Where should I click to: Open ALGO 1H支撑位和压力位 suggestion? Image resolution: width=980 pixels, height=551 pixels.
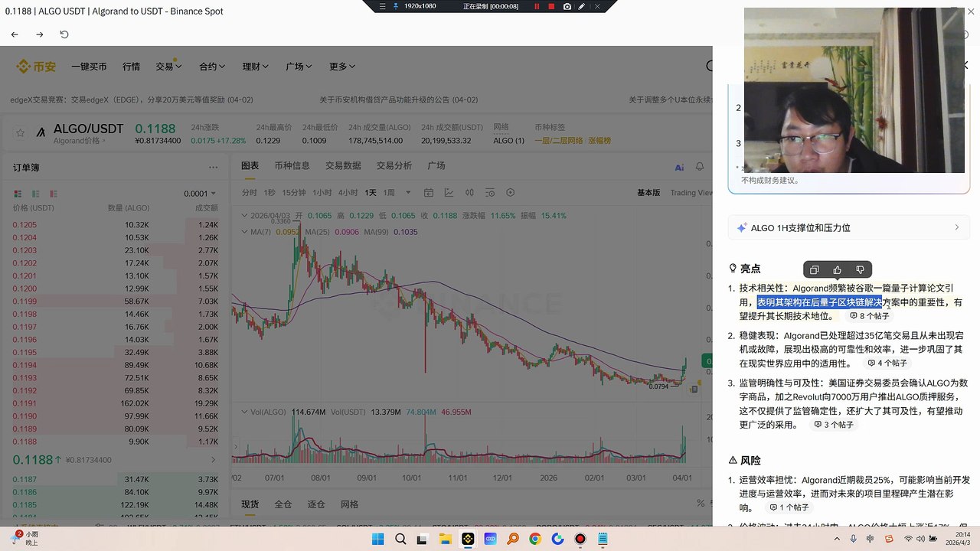(x=849, y=228)
